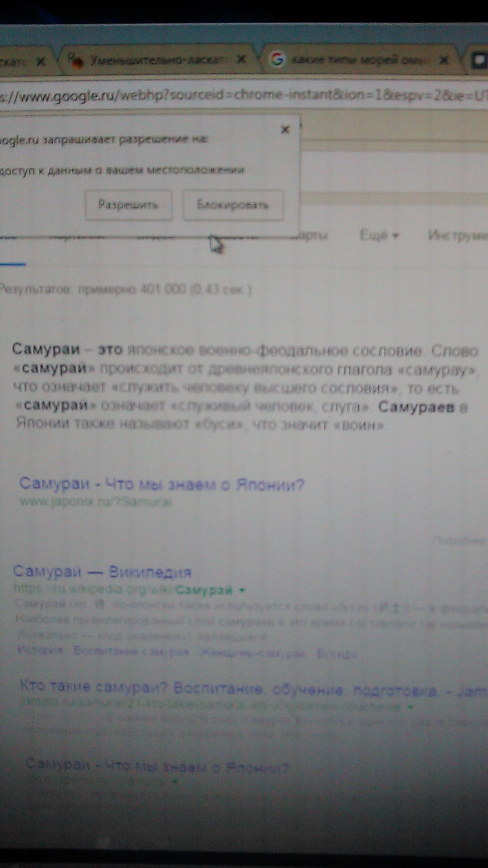Image resolution: width=488 pixels, height=868 pixels.
Task: Switch to the Google tab какие типы морей
Action: [361, 60]
